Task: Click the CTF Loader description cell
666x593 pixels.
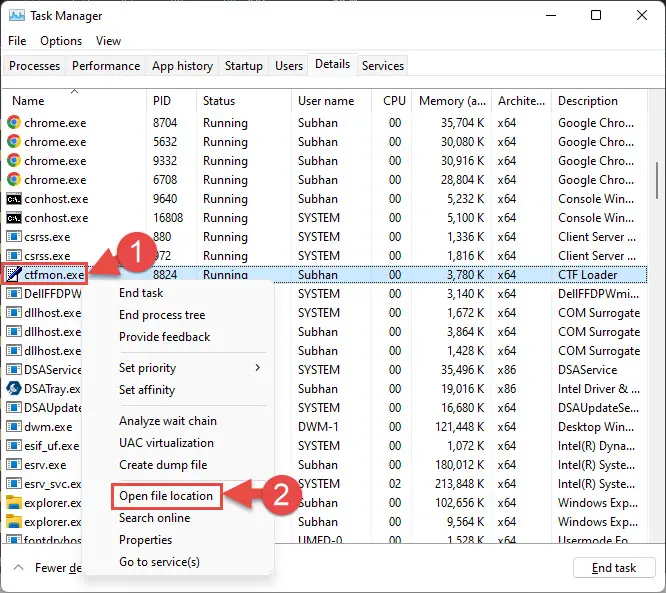Action: click(x=587, y=274)
